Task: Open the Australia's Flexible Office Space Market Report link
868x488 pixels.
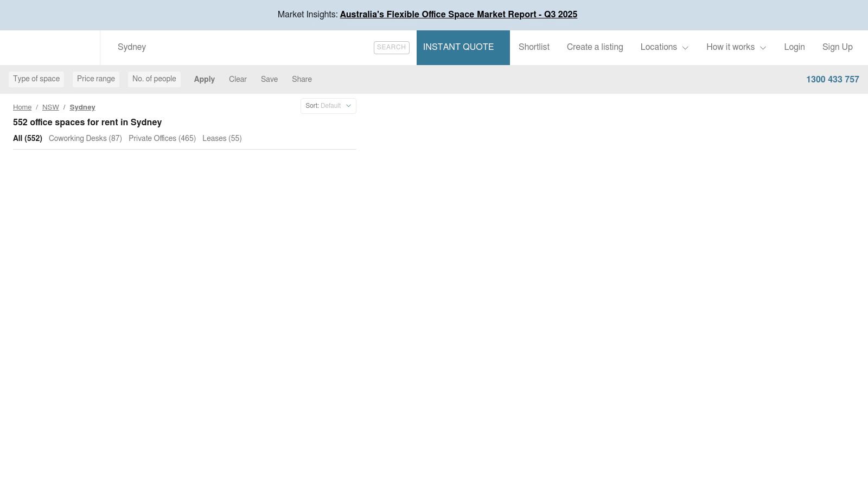Action: [x=458, y=15]
